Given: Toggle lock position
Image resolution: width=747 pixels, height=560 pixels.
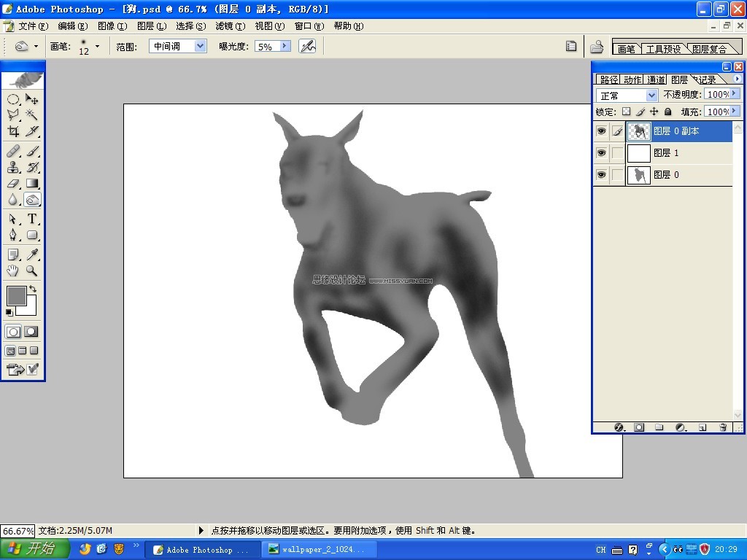Looking at the screenshot, I should click(x=654, y=112).
